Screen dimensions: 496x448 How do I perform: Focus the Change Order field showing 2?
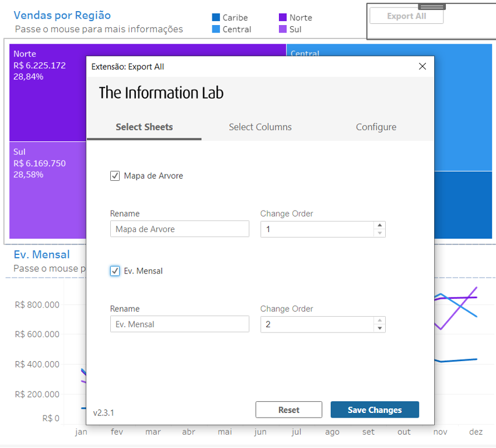click(x=317, y=324)
